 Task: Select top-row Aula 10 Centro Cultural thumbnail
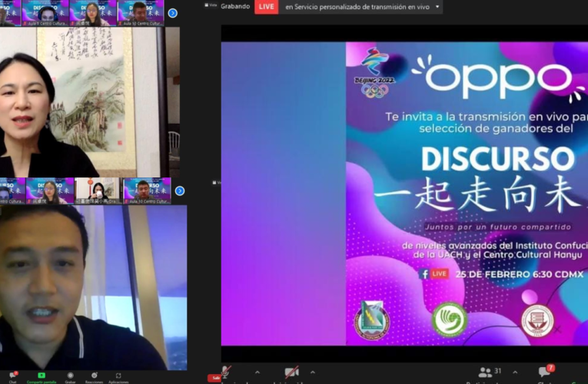tap(141, 13)
